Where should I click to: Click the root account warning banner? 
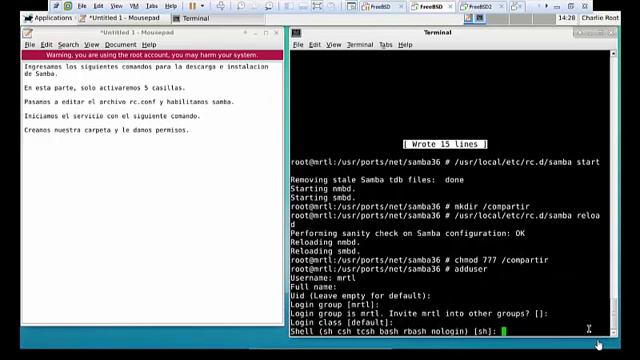[152, 55]
